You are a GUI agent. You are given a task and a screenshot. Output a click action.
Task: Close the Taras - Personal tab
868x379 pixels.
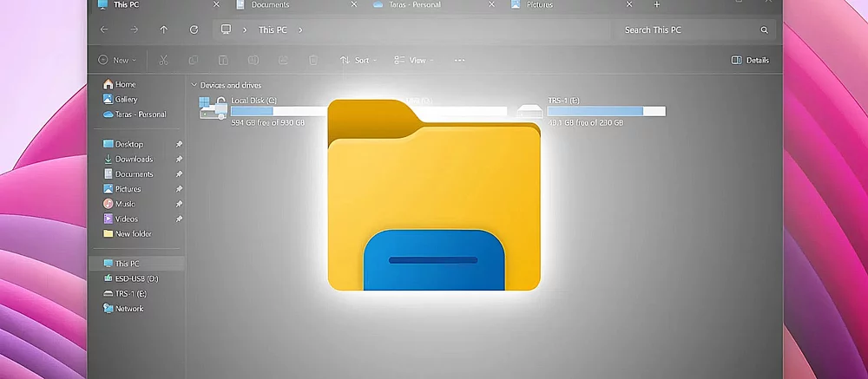pos(491,4)
